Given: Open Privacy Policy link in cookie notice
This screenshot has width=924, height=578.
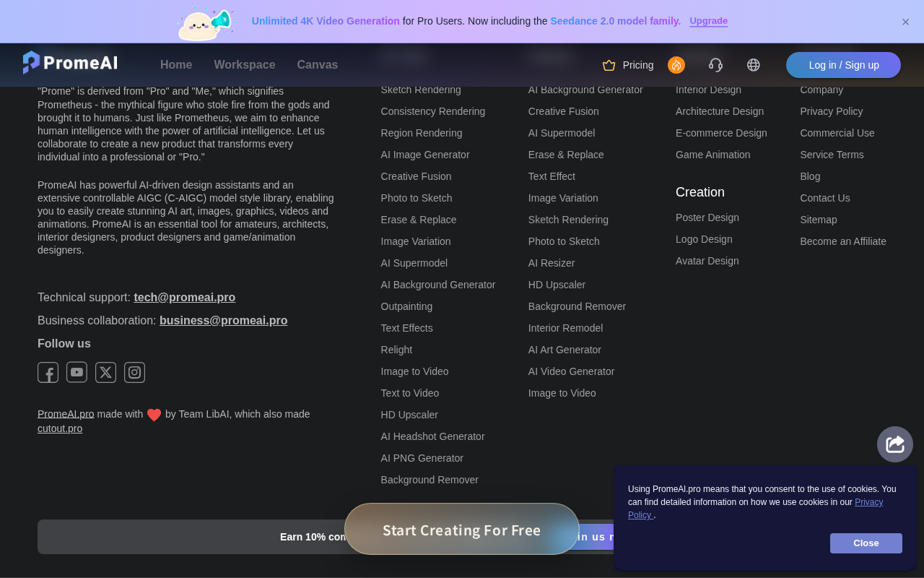Looking at the screenshot, I should pyautogui.click(x=868, y=502).
